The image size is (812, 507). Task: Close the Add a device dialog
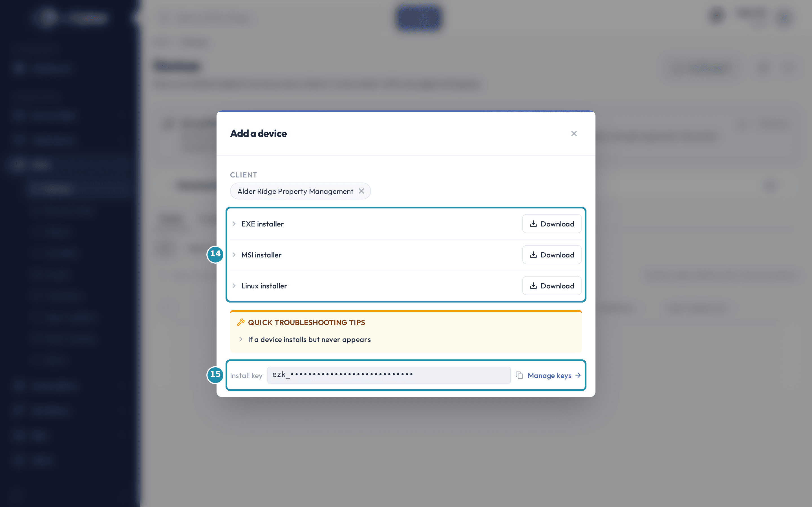[574, 134]
